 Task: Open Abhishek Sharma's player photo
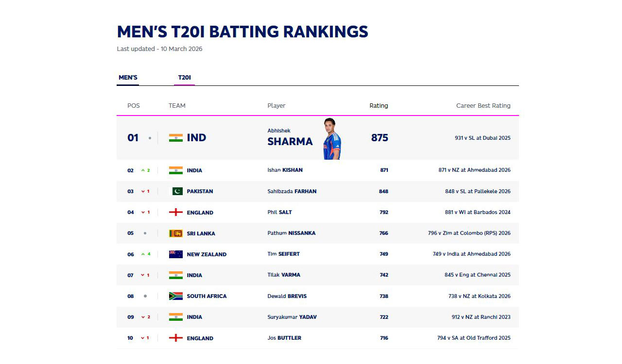tap(332, 139)
